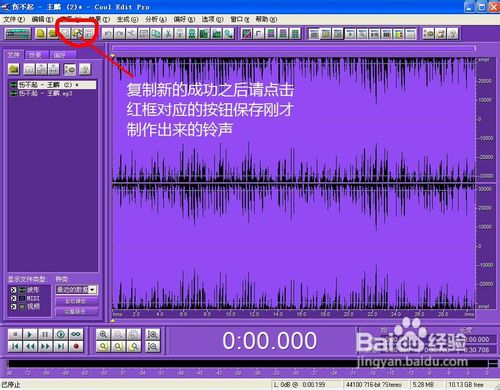The image size is (500, 390).
Task: Switch to multitrack view with the toolbar button
Action: 18,33
